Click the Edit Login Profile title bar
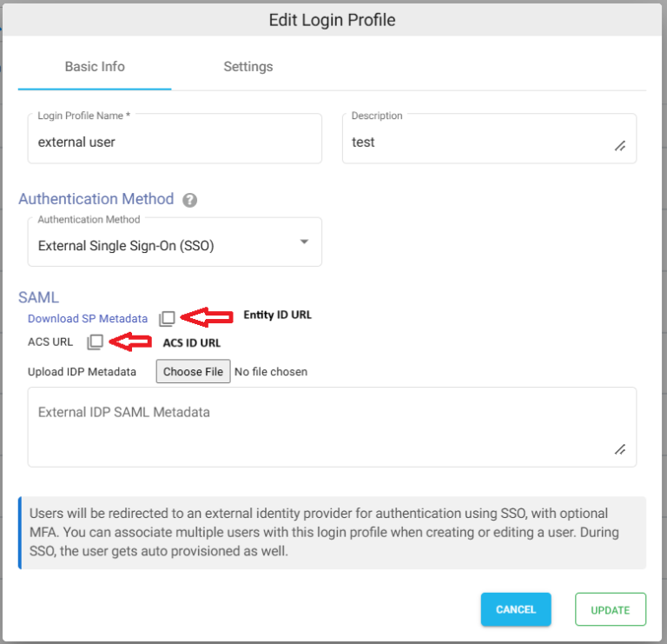Screen dimensions: 667x644 pyautogui.click(x=333, y=20)
